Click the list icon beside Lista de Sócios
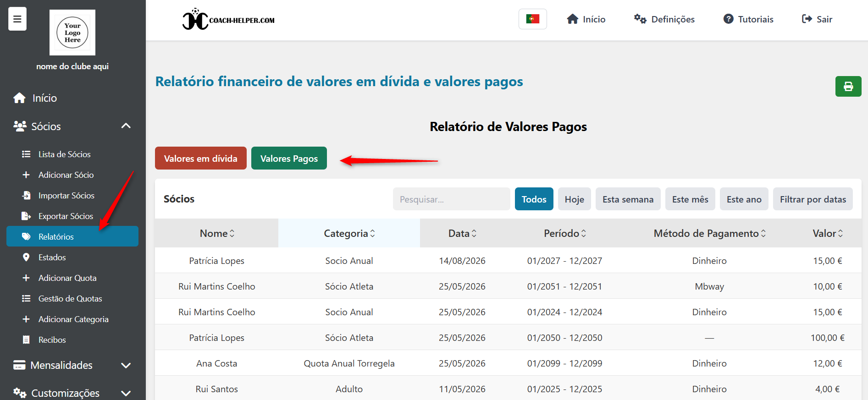The width and height of the screenshot is (868, 400). click(x=26, y=154)
